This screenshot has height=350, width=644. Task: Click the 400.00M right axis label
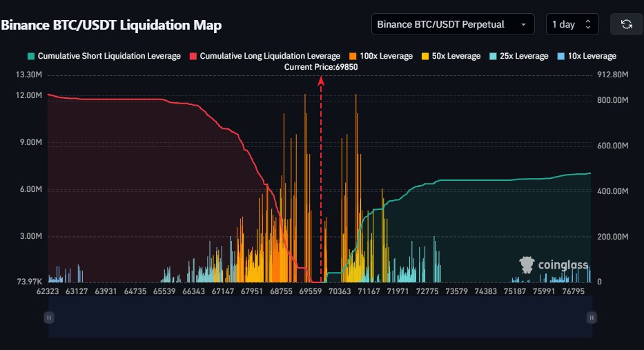612,191
